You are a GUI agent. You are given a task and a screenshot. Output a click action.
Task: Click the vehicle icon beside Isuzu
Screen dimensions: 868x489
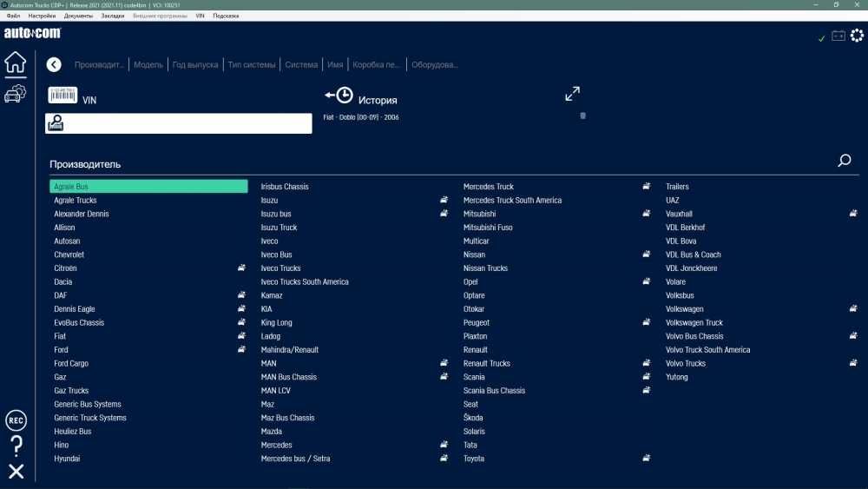[x=444, y=200]
